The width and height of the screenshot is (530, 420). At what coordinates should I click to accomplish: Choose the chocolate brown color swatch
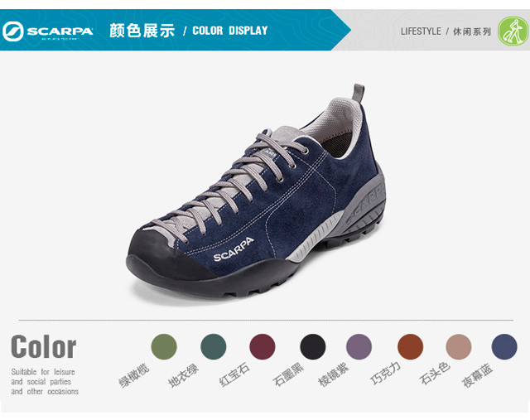[411, 346]
